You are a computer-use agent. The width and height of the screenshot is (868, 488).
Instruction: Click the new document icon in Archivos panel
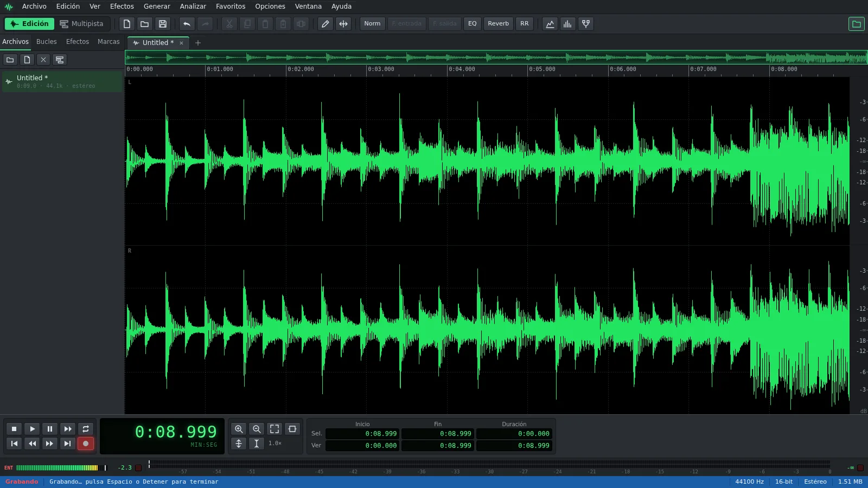[27, 60]
